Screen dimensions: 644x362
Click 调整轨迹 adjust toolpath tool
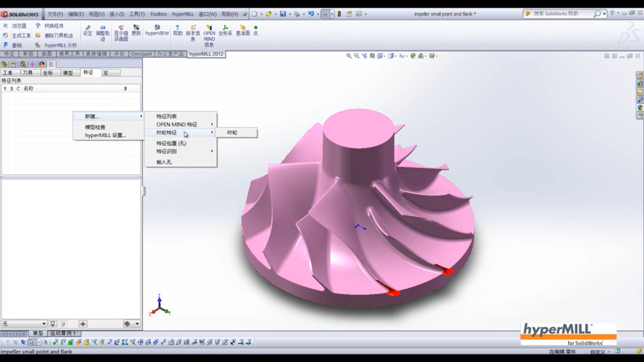pyautogui.click(x=103, y=33)
